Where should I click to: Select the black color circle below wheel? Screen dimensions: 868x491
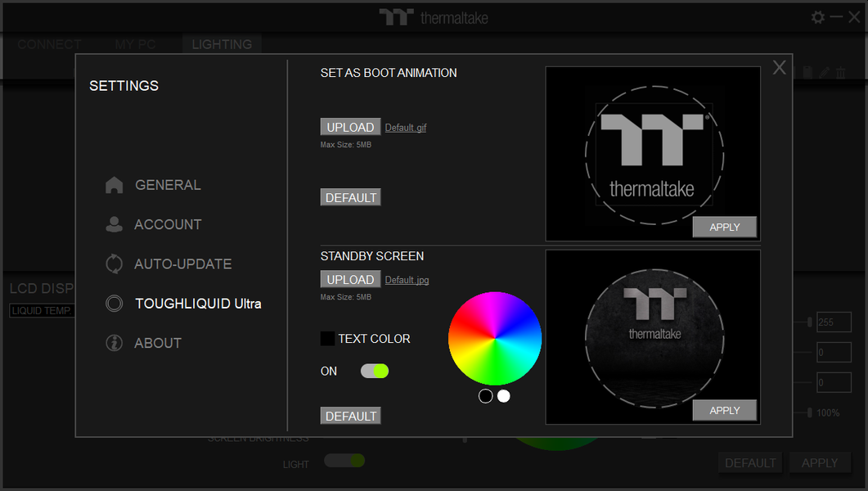(x=485, y=396)
